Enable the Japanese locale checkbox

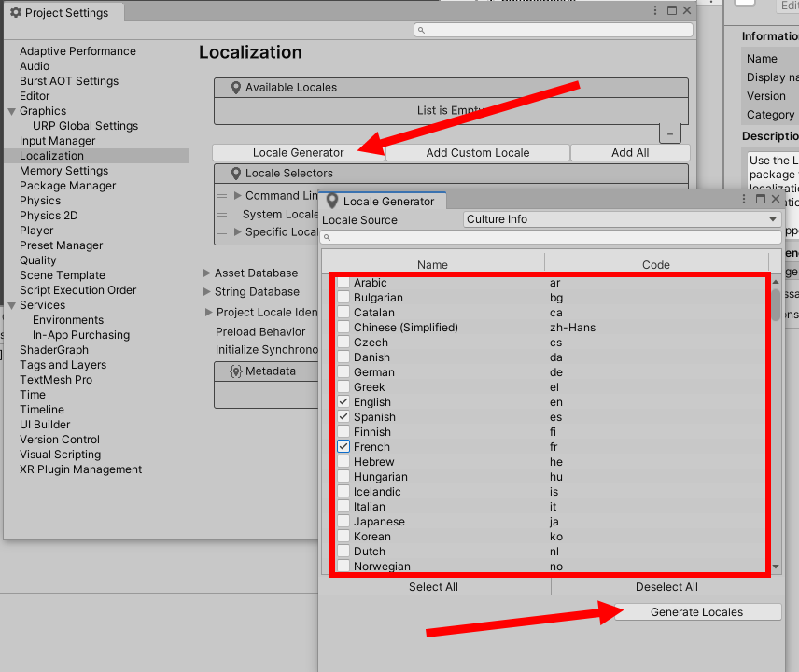(343, 521)
